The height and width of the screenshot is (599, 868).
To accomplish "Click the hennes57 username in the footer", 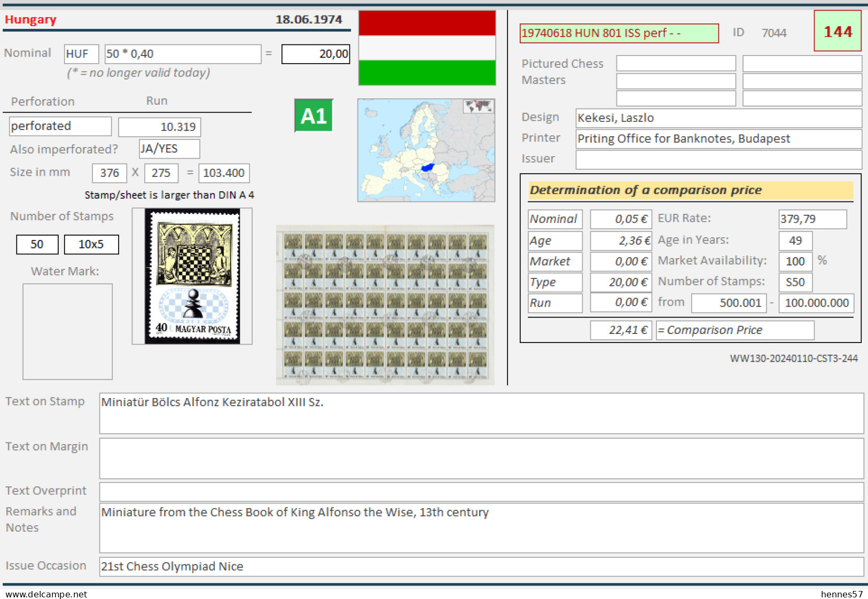I will [x=842, y=594].
